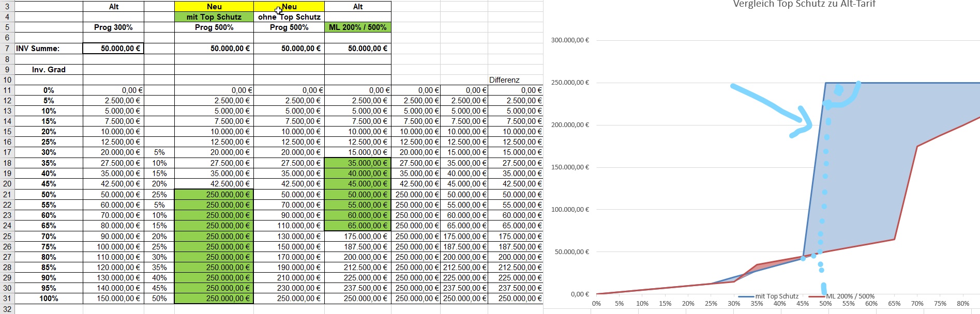Click the Prog 300% header cell

coord(113,27)
